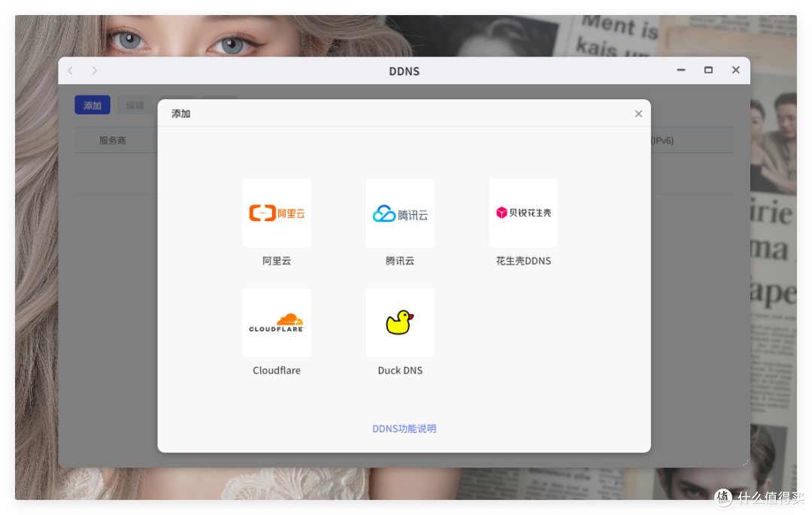
Task: Pick the 贝锐花生壳 DDNS logo tile
Action: click(523, 213)
